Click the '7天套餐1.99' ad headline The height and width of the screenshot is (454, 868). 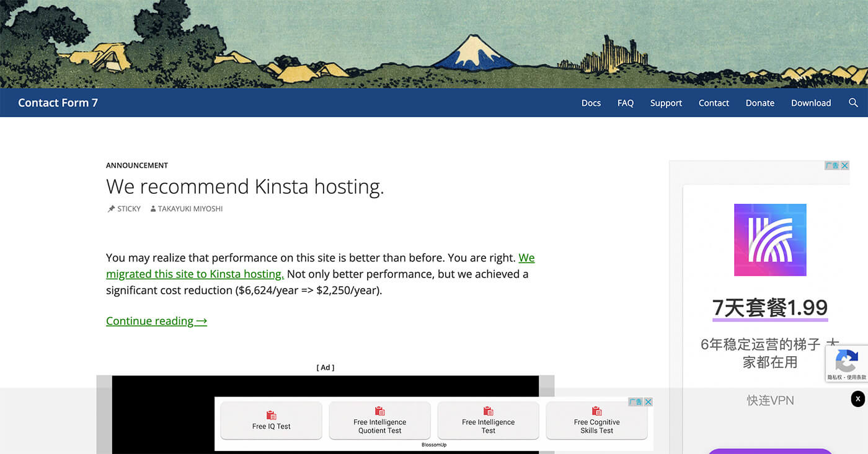(x=770, y=308)
